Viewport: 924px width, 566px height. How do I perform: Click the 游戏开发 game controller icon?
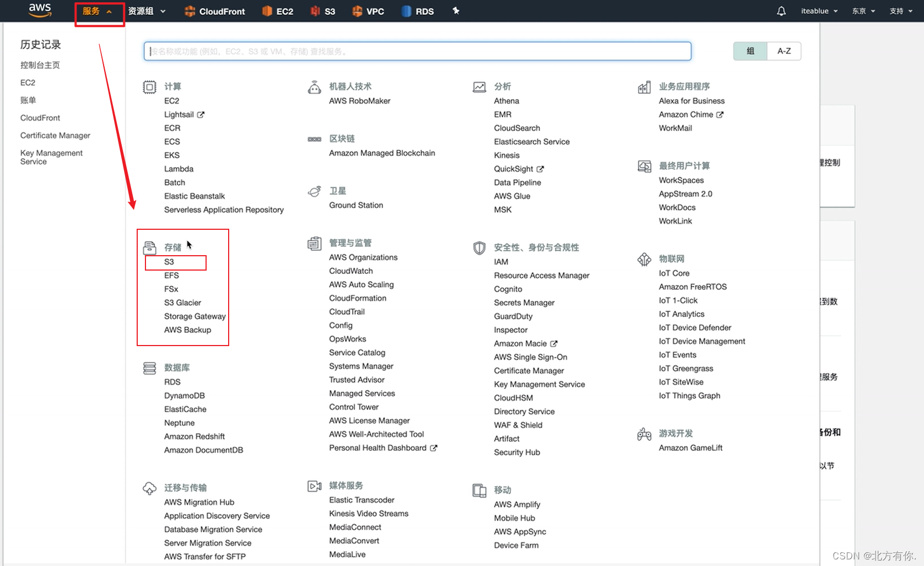pyautogui.click(x=644, y=434)
